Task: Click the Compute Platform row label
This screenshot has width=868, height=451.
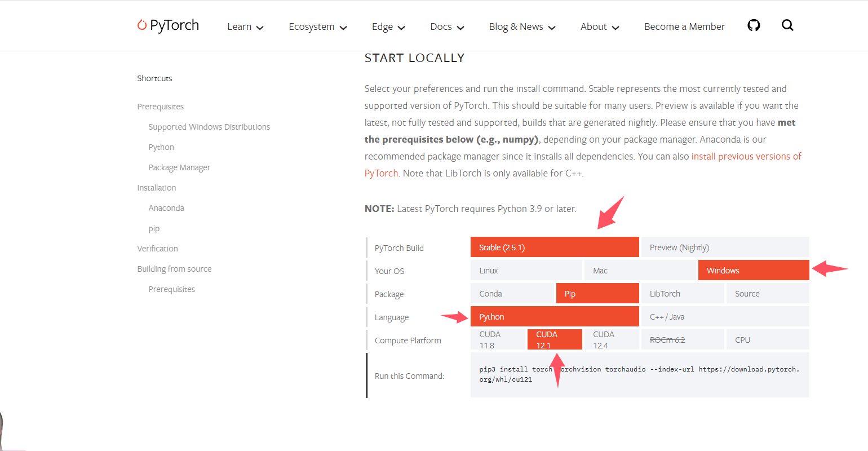Action: click(x=408, y=341)
